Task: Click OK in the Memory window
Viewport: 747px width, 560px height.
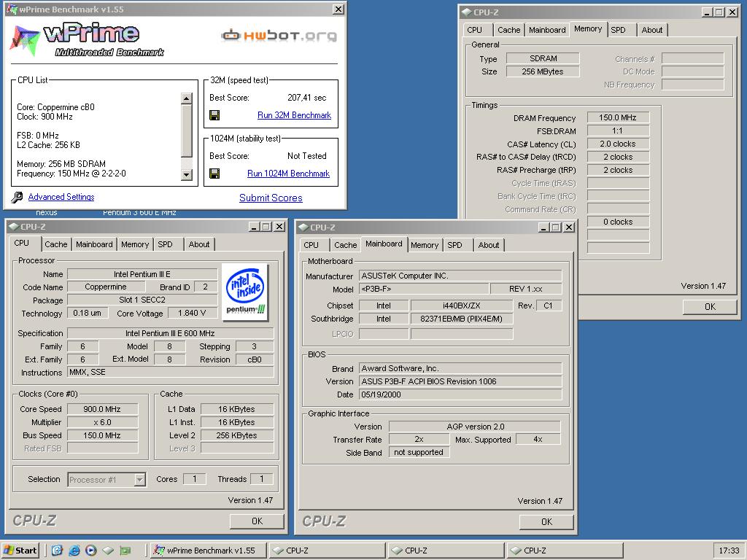Action: point(710,307)
